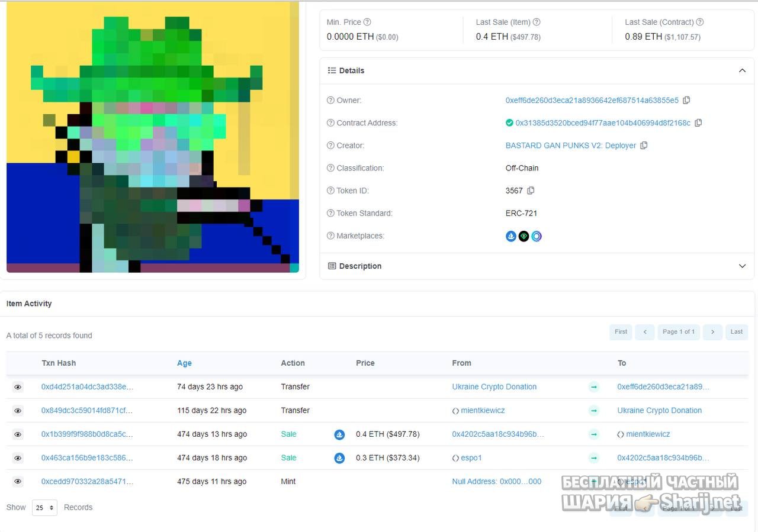Open contract address 0x31385d3520bced94f77aae104b406994d8f2168c
The image size is (758, 532).
603,123
